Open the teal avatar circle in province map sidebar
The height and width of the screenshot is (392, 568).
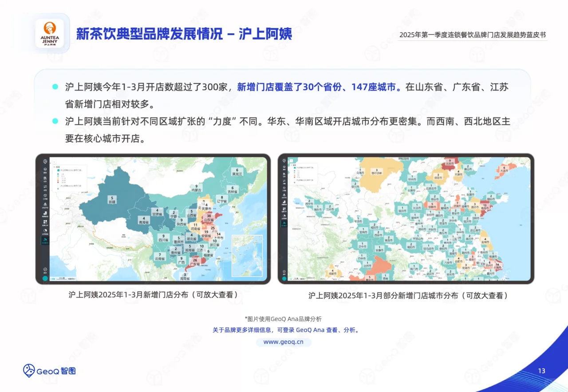[45, 278]
